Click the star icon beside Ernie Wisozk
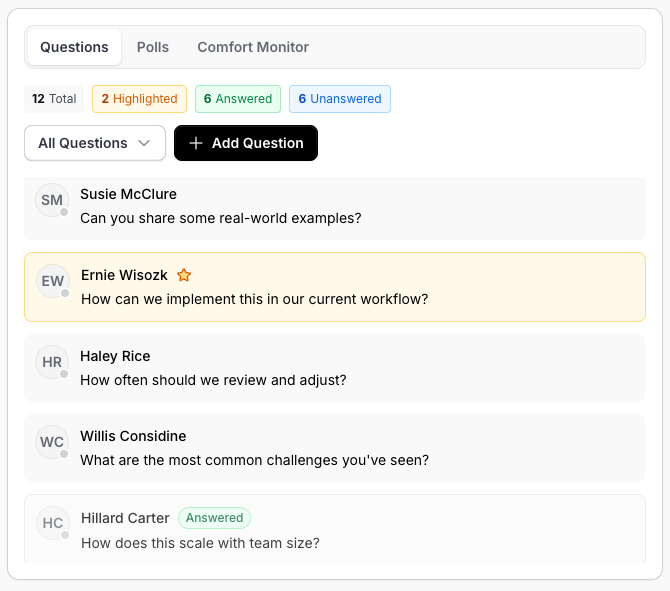Viewport: 670px width, 591px height. 184,275
